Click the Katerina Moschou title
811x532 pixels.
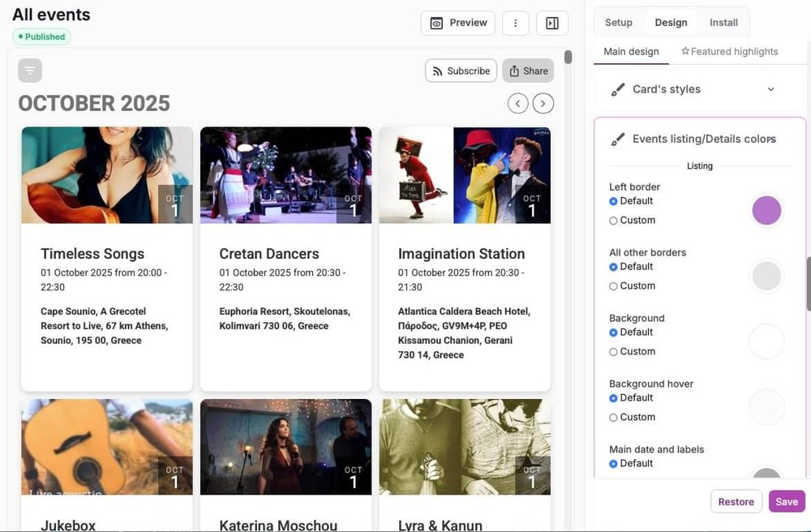pyautogui.click(x=278, y=526)
